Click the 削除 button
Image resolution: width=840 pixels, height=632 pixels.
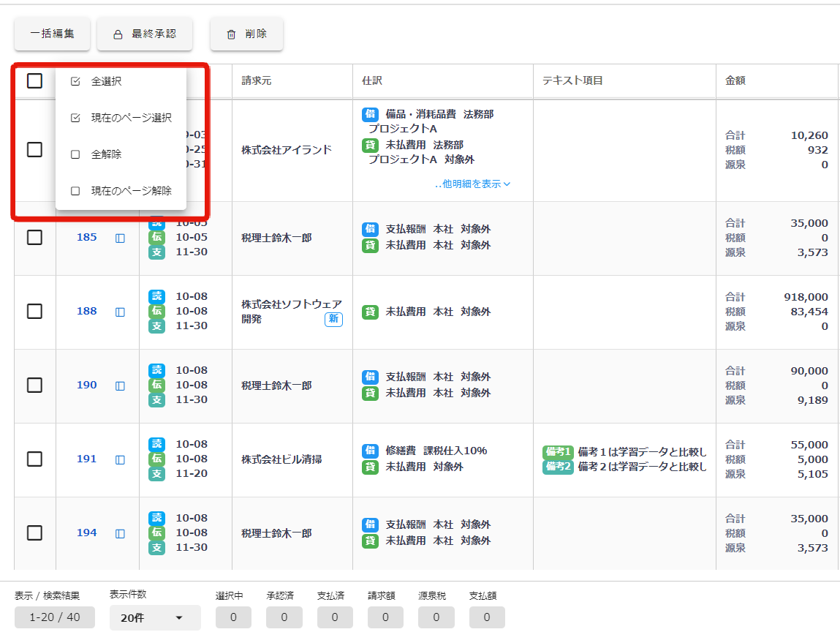click(x=246, y=34)
